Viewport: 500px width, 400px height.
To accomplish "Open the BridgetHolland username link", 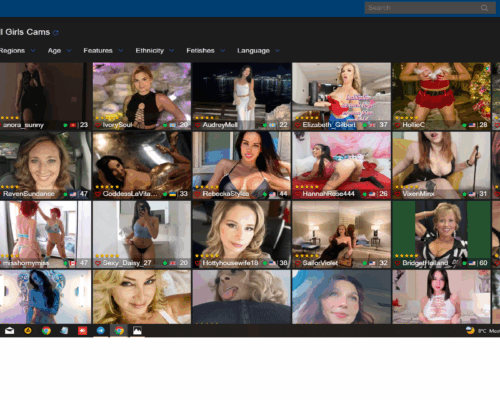I will [425, 263].
